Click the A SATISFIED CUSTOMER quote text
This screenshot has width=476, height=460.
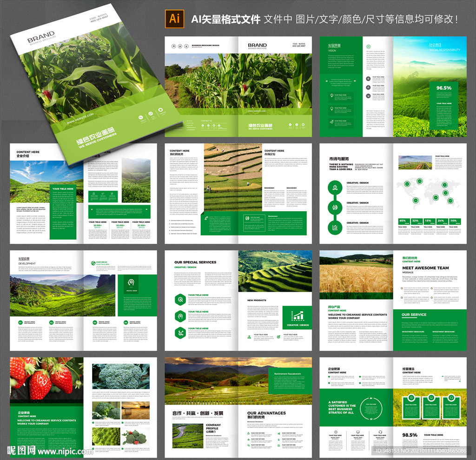342,407
